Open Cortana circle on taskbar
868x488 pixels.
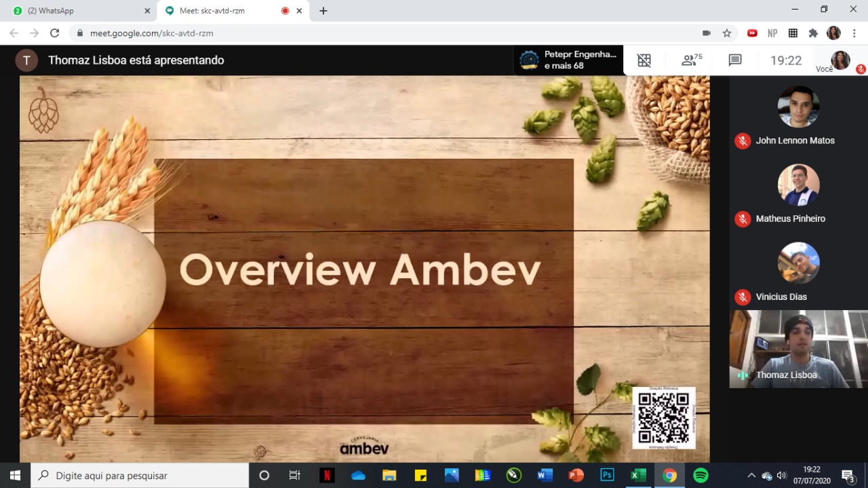point(264,475)
